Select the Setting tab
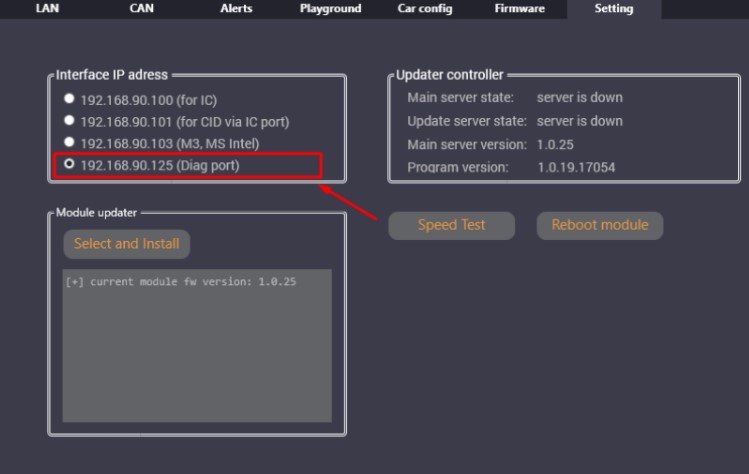Screen dimensions: 749x474 pyautogui.click(x=613, y=9)
